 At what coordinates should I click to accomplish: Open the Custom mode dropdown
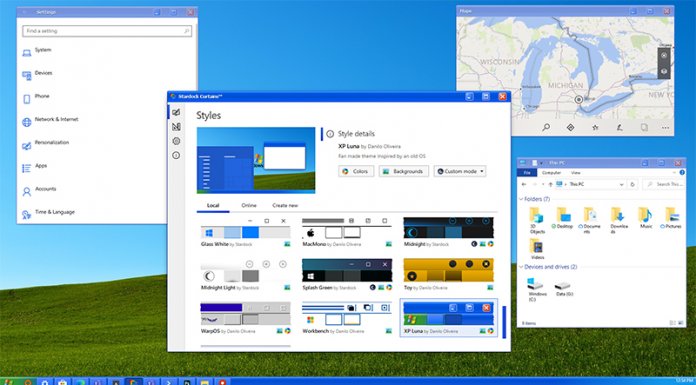[460, 171]
